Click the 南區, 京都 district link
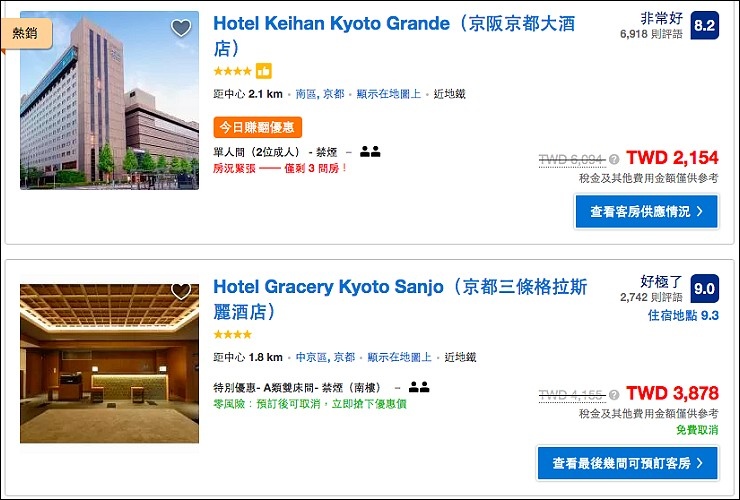 [x=320, y=94]
